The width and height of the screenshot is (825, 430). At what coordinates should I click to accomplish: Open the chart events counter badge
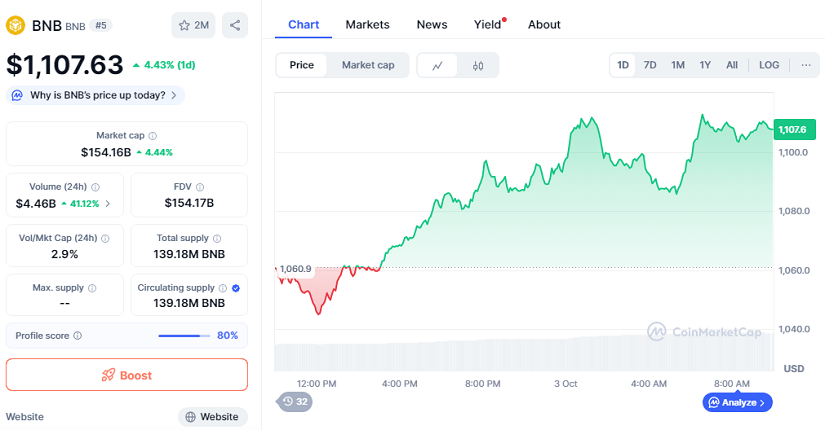click(x=295, y=401)
